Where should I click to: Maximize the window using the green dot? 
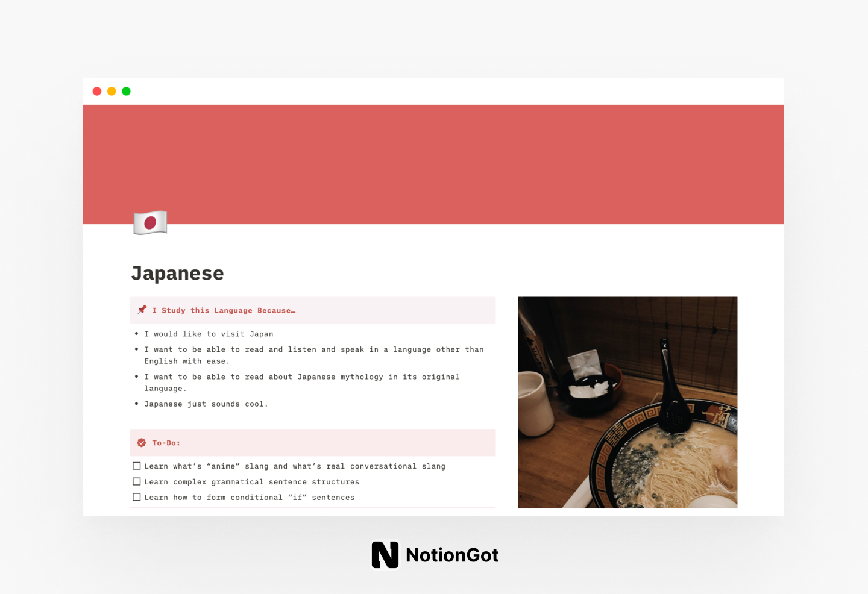coord(126,92)
